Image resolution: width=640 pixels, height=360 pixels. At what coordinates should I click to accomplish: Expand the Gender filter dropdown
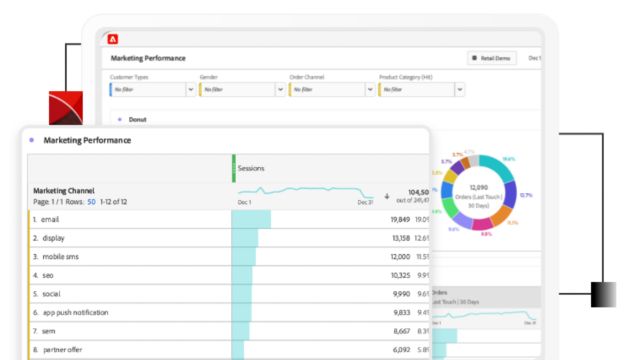(x=280, y=89)
